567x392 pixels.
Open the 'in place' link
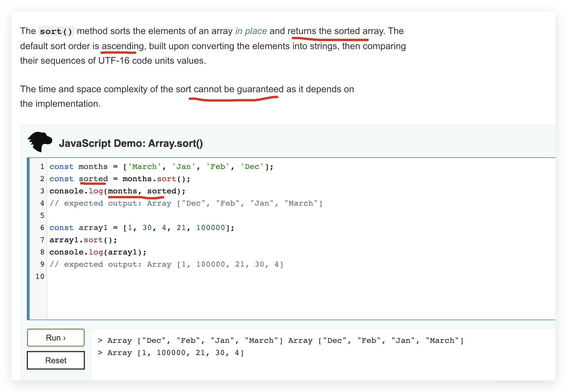click(251, 31)
